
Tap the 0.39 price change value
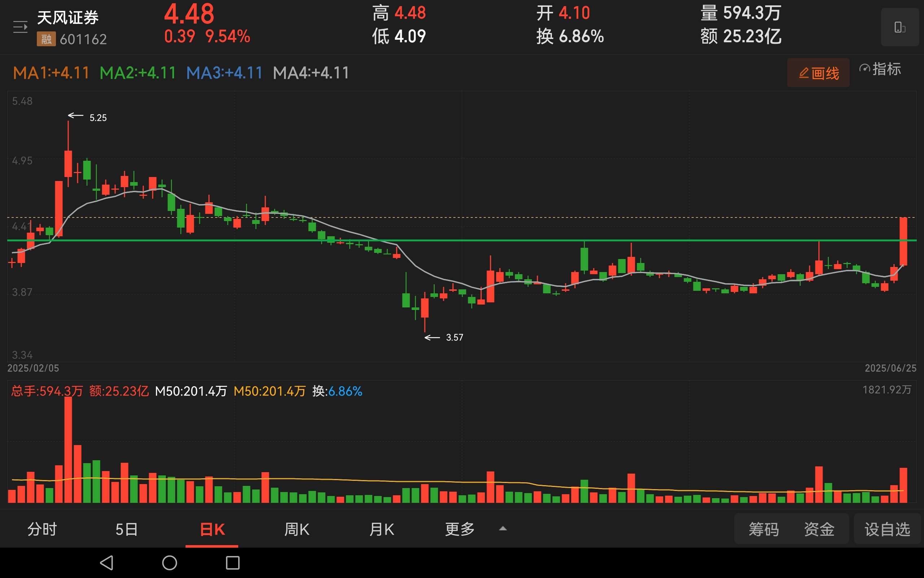click(179, 36)
